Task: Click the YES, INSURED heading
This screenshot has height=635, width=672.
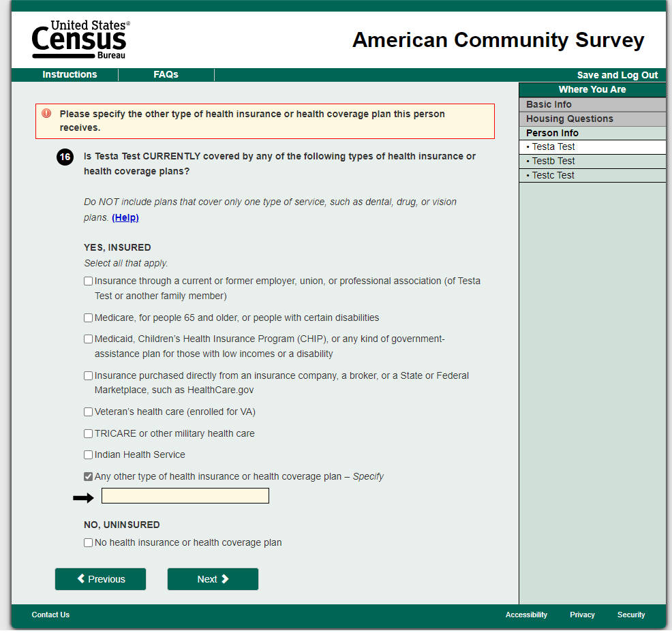Action: [117, 247]
